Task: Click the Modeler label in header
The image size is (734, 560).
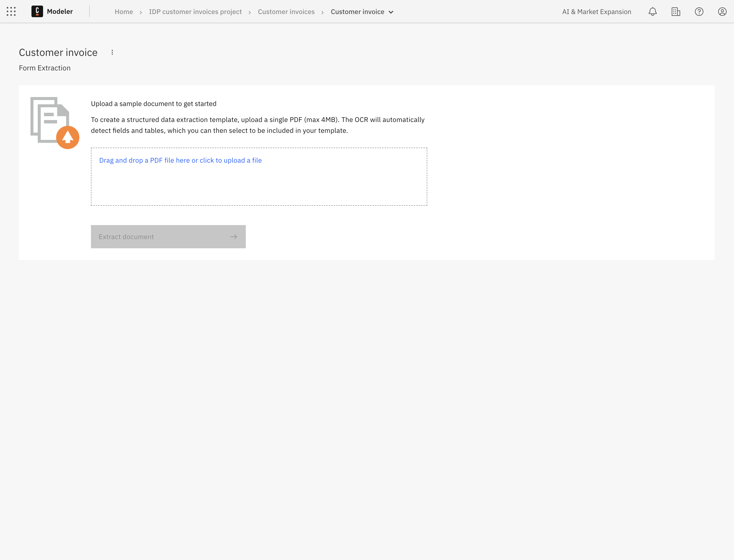Action: click(60, 12)
